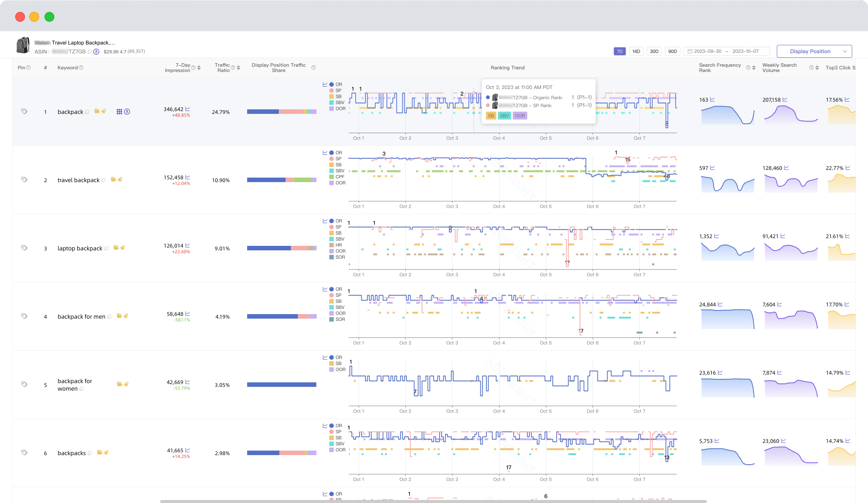Click the pin tag icon for backpack row

click(24, 112)
